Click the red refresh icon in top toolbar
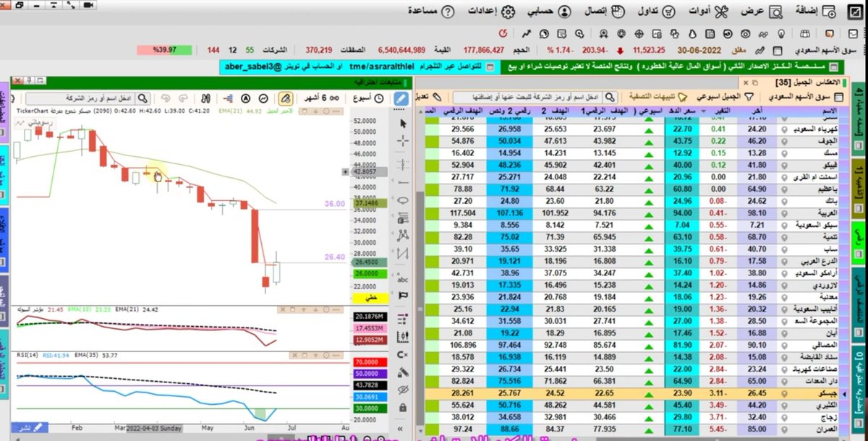Image resolution: width=868 pixels, height=441 pixels. (x=503, y=33)
